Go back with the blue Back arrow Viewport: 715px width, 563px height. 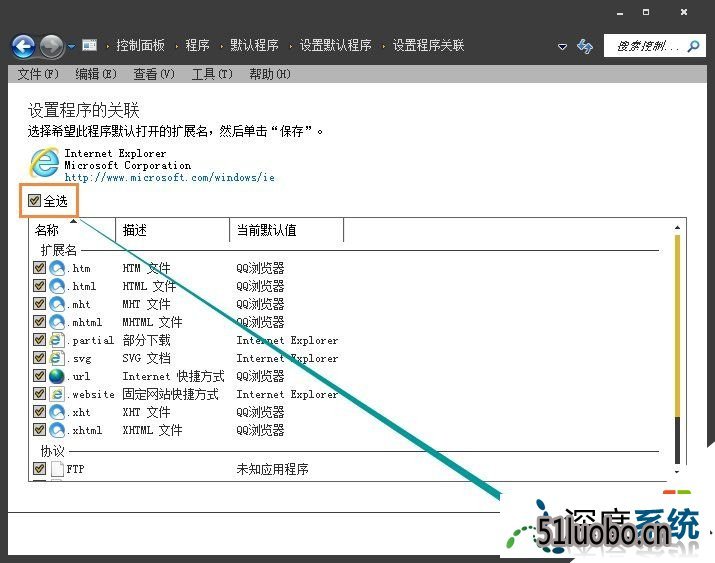[x=24, y=46]
